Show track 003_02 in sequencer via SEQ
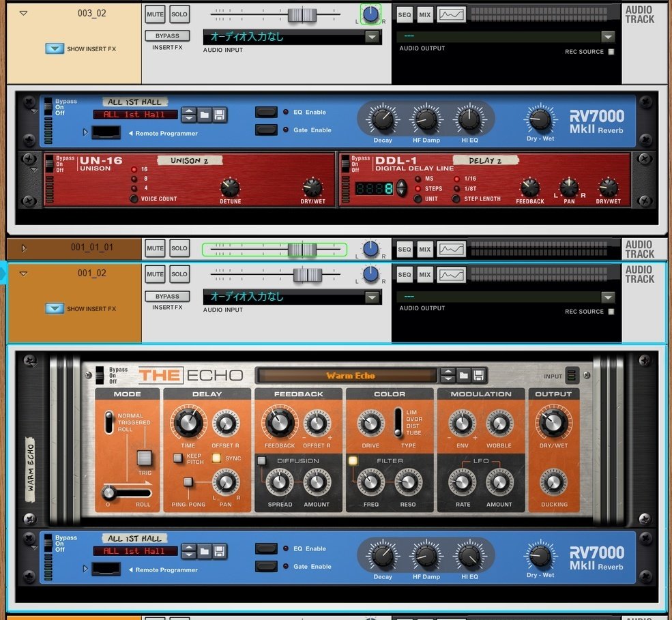This screenshot has width=672, height=620. pyautogui.click(x=405, y=14)
